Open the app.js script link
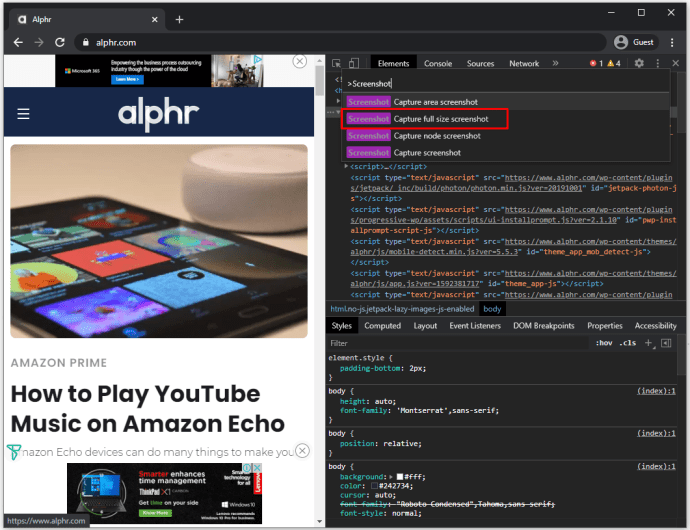Screen dimensions: 690x530 click(513, 278)
